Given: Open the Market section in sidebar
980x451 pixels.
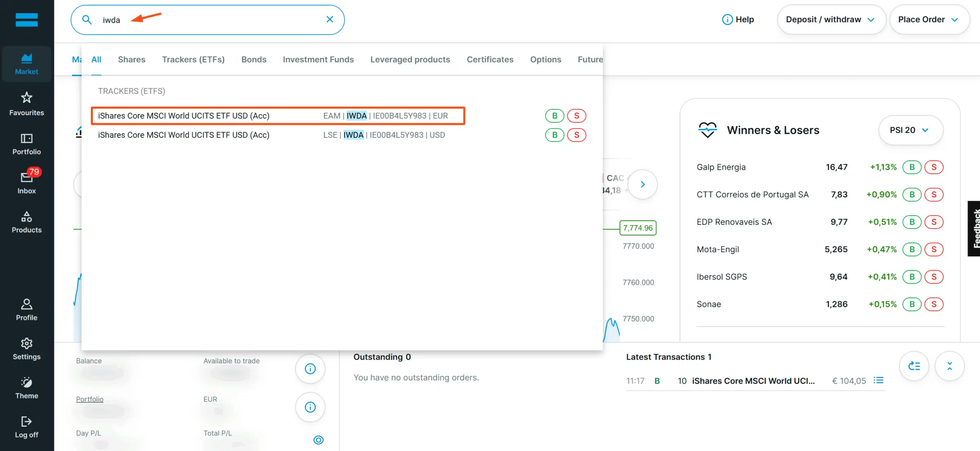Looking at the screenshot, I should (x=27, y=64).
